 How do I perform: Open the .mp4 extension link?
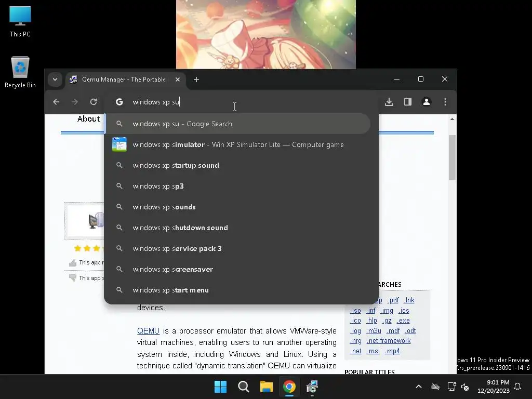coord(392,351)
